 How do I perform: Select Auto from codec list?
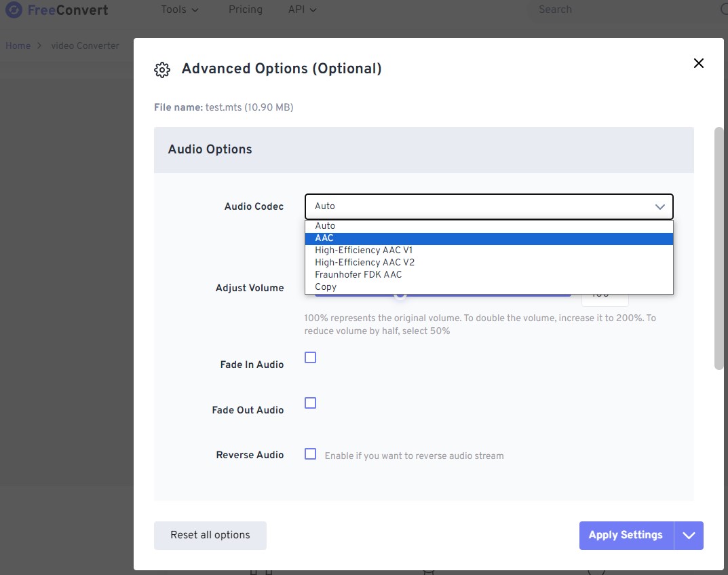point(489,226)
